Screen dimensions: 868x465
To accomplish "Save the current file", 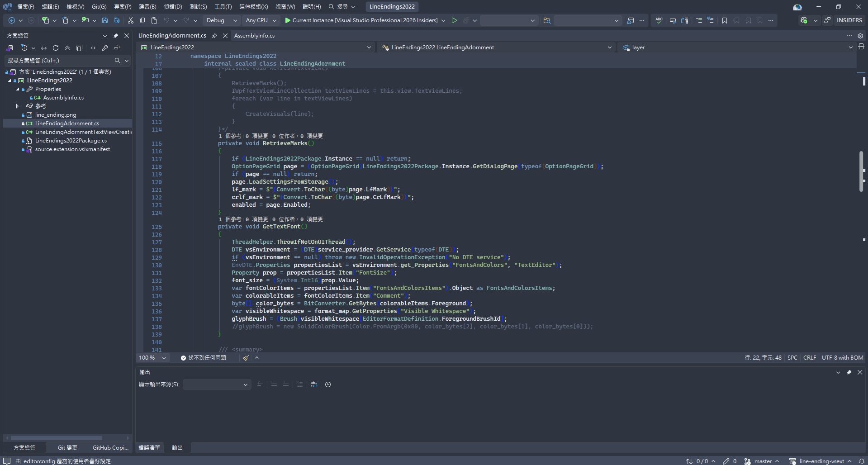I will point(105,20).
